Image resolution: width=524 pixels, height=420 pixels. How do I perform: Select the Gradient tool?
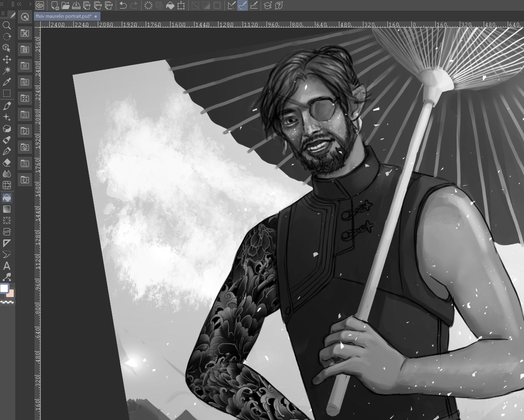click(7, 209)
